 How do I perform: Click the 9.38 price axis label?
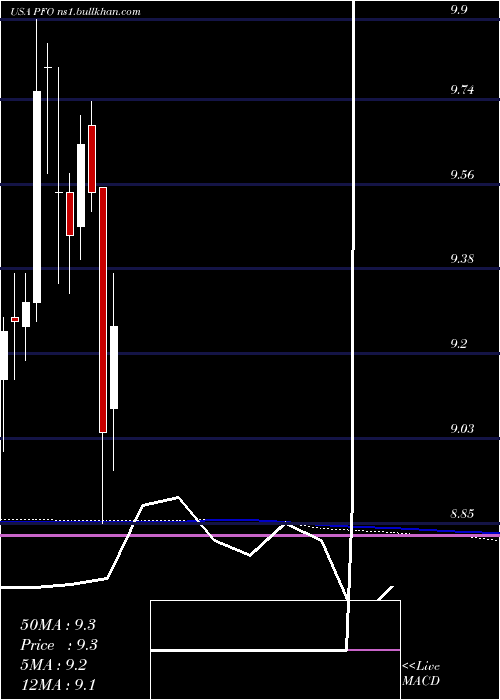[462, 259]
